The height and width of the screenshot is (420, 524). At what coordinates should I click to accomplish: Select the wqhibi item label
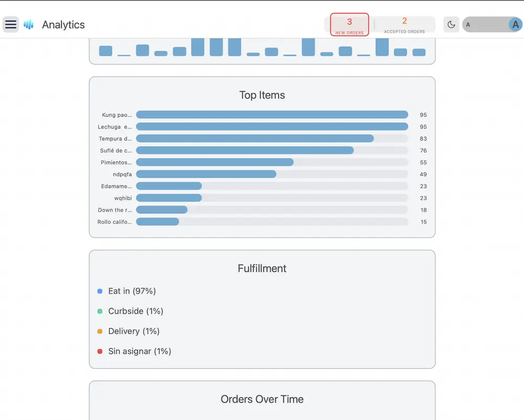click(x=123, y=198)
